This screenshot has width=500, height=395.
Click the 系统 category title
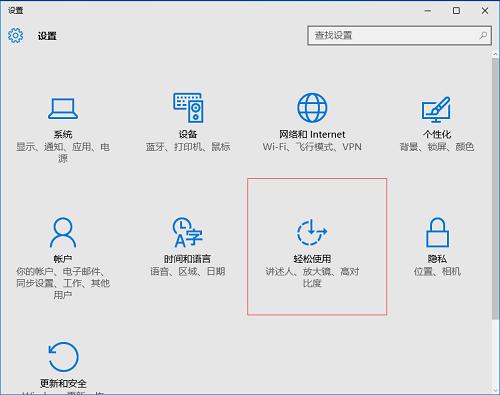(x=63, y=134)
